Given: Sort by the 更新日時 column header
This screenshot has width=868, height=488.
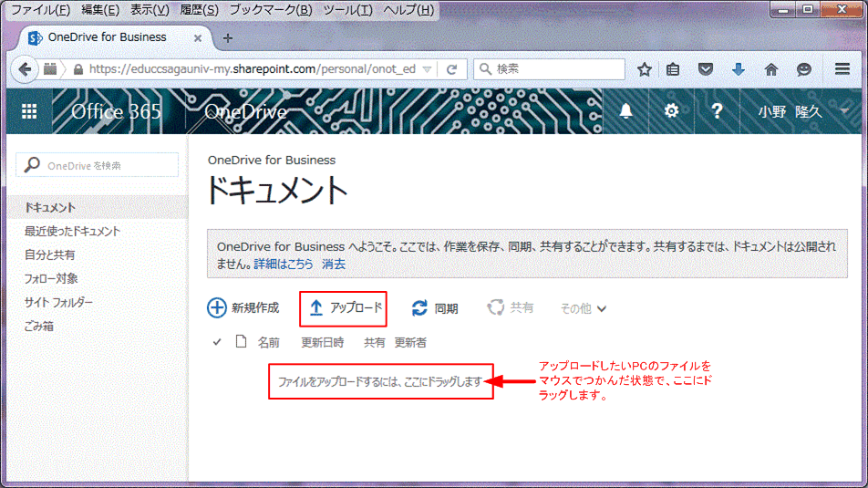Looking at the screenshot, I should (322, 342).
